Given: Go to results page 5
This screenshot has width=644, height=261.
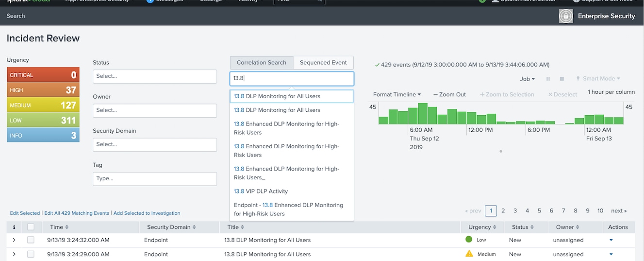Looking at the screenshot, I should point(539,210).
